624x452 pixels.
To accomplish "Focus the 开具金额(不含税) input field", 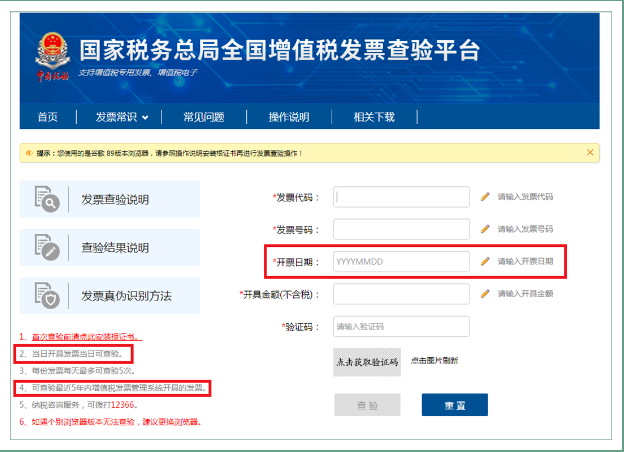I will tap(401, 294).
